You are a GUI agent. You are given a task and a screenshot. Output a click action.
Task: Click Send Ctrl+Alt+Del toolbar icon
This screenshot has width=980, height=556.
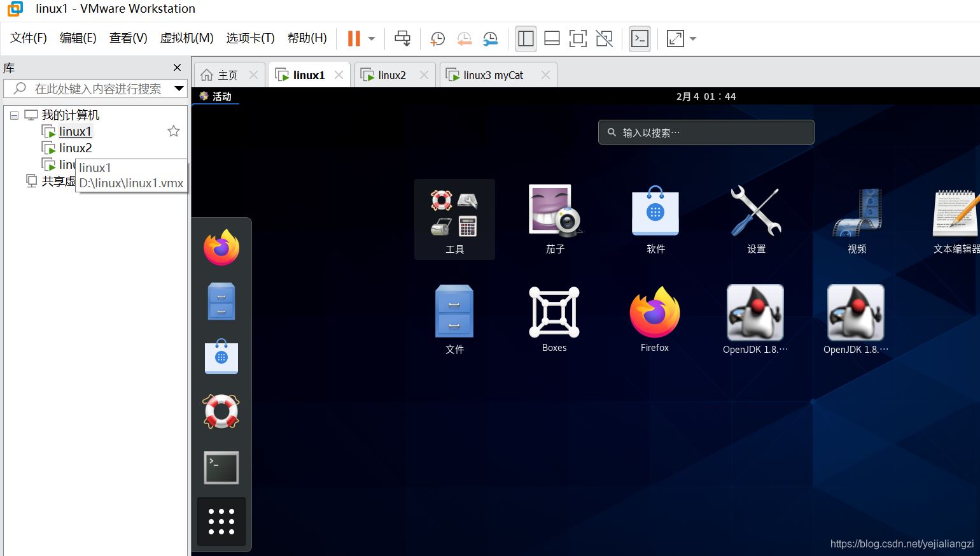click(402, 39)
